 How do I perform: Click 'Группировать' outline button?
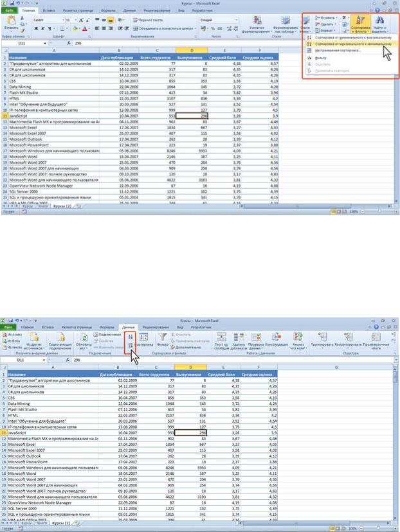click(322, 341)
